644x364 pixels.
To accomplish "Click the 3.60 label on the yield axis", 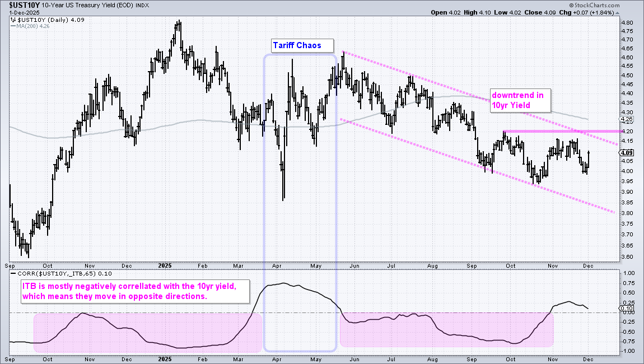I will click(x=627, y=257).
